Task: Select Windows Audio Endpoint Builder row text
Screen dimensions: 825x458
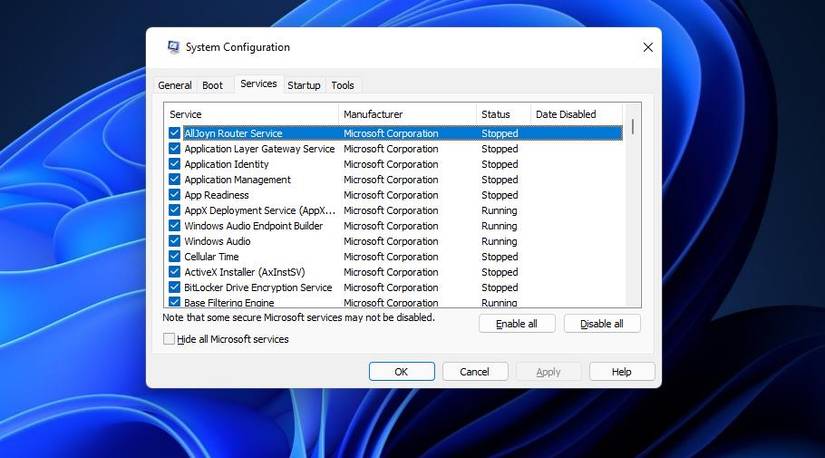Action: tap(254, 226)
